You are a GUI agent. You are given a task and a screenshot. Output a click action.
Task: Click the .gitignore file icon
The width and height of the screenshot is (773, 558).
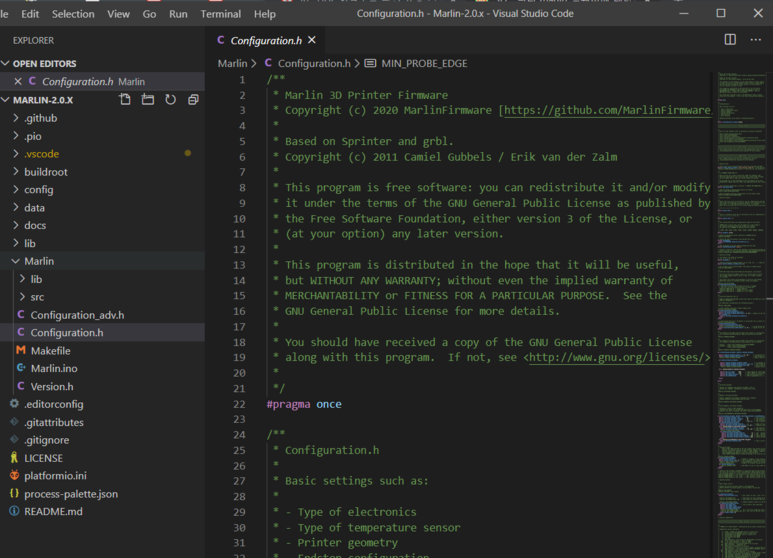(14, 440)
